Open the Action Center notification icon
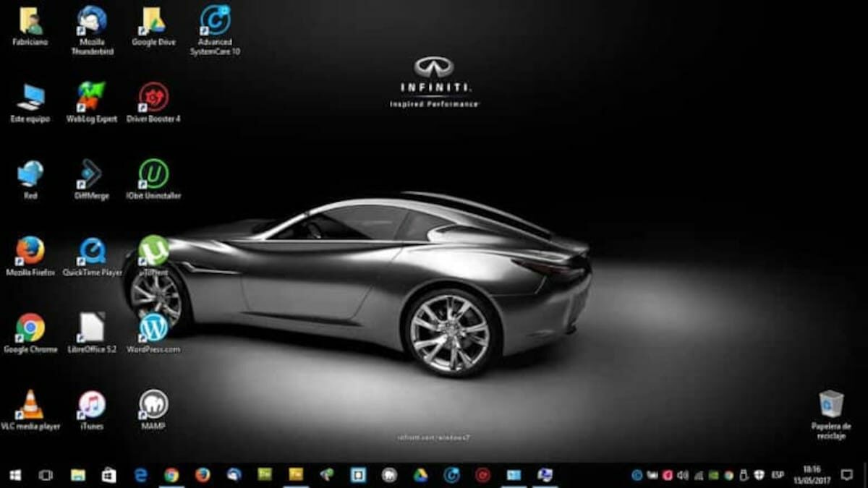Screen dimensions: 868x488 point(847,475)
